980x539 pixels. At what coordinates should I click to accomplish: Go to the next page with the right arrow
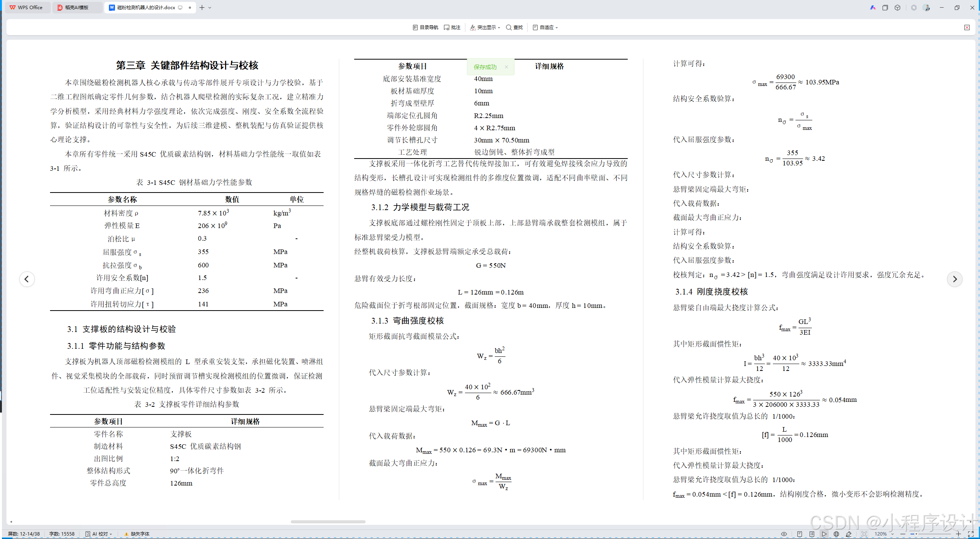coord(954,279)
